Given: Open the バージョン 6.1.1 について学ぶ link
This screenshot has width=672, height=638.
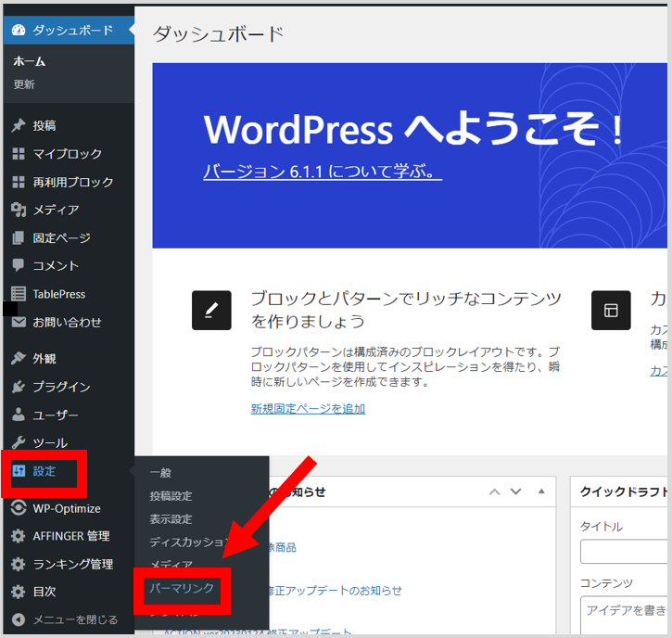Looking at the screenshot, I should pyautogui.click(x=323, y=172).
